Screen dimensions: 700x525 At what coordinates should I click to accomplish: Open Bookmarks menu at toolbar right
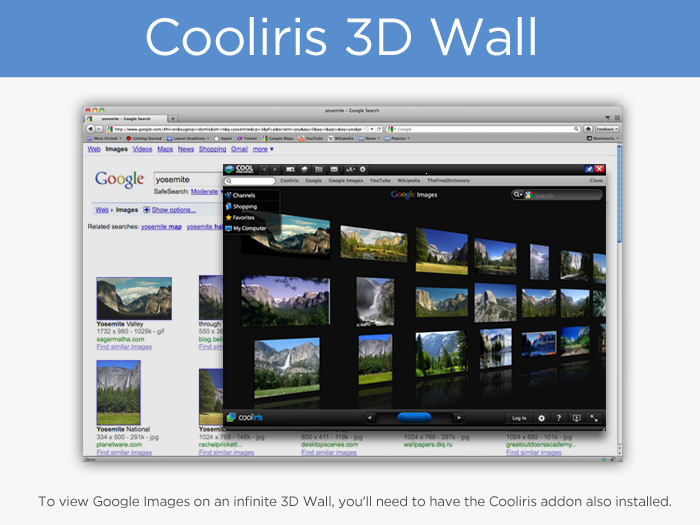click(602, 138)
